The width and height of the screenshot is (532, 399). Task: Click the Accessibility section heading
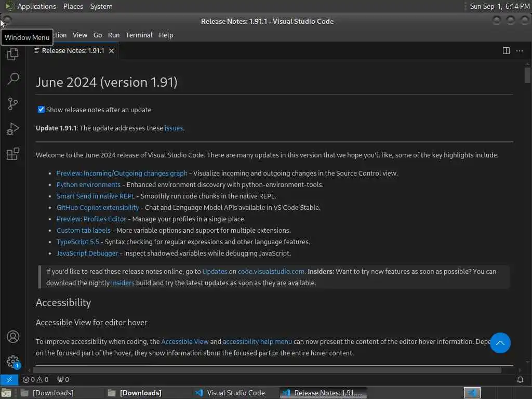point(63,303)
